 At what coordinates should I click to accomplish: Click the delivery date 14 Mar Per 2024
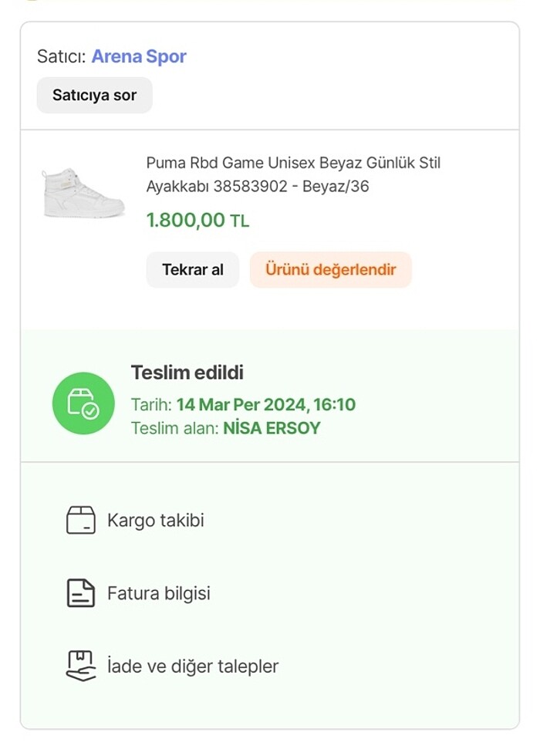click(265, 404)
